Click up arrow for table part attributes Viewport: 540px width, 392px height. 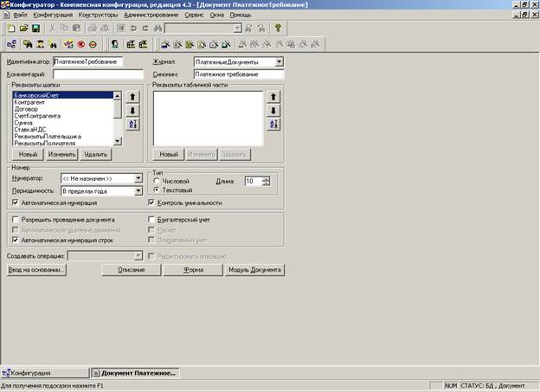pyautogui.click(x=273, y=98)
